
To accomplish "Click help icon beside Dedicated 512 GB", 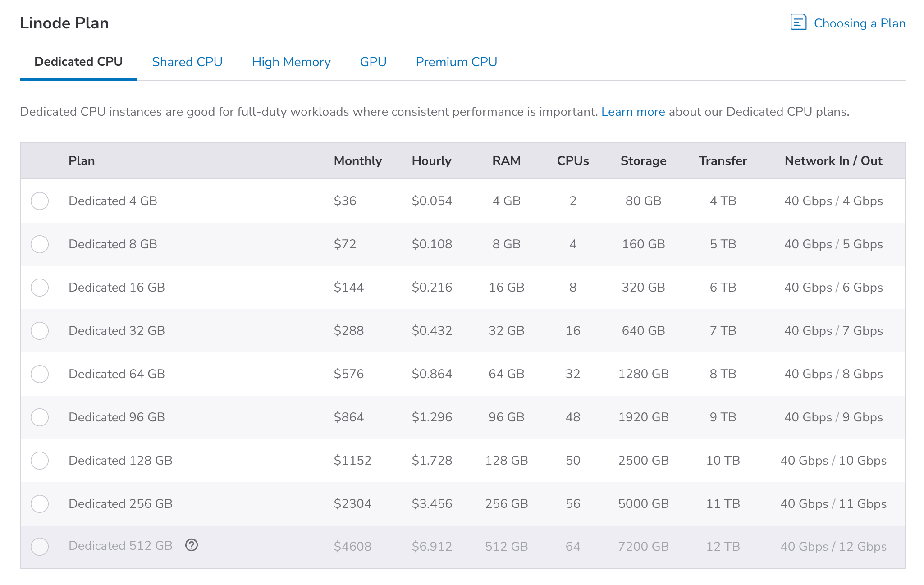I will tap(192, 545).
